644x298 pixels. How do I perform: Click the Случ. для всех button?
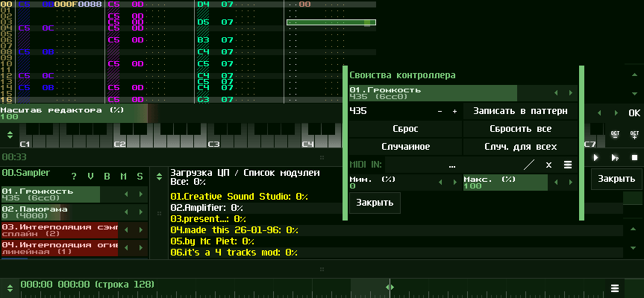pyautogui.click(x=520, y=147)
